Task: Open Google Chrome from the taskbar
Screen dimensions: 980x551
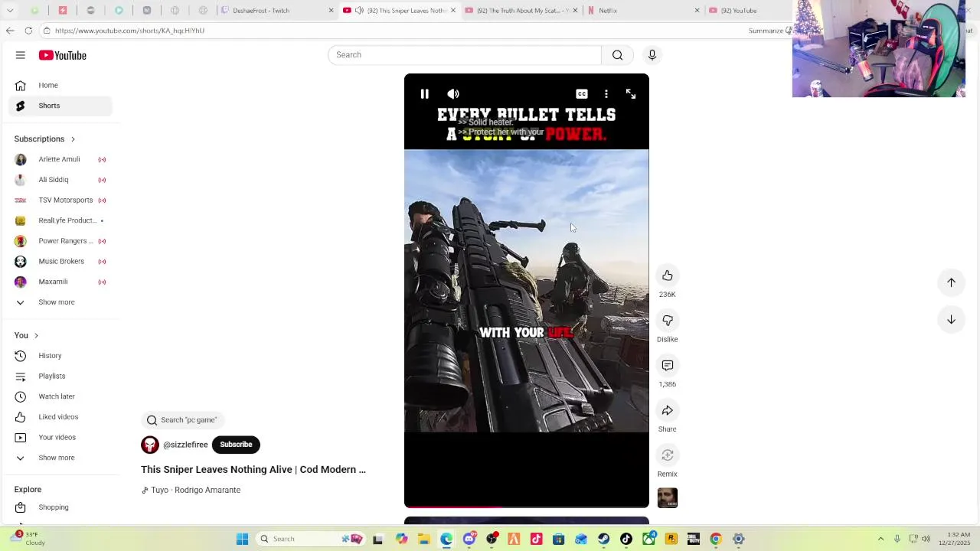Action: pos(716,539)
